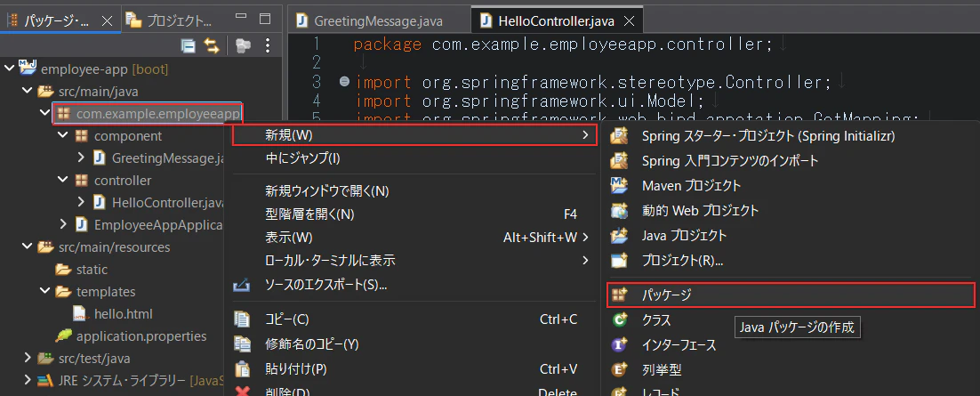Collapse the component package node
The height and width of the screenshot is (396, 980).
pos(62,136)
